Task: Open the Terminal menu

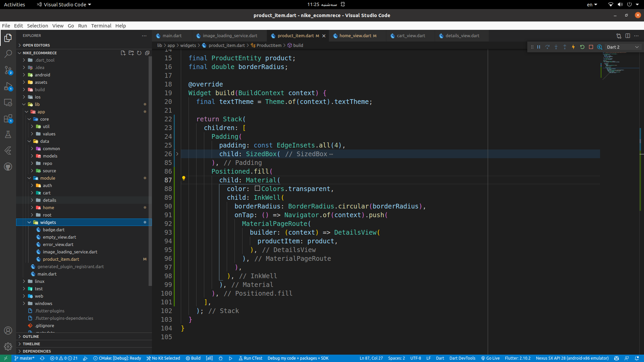Action: (101, 26)
